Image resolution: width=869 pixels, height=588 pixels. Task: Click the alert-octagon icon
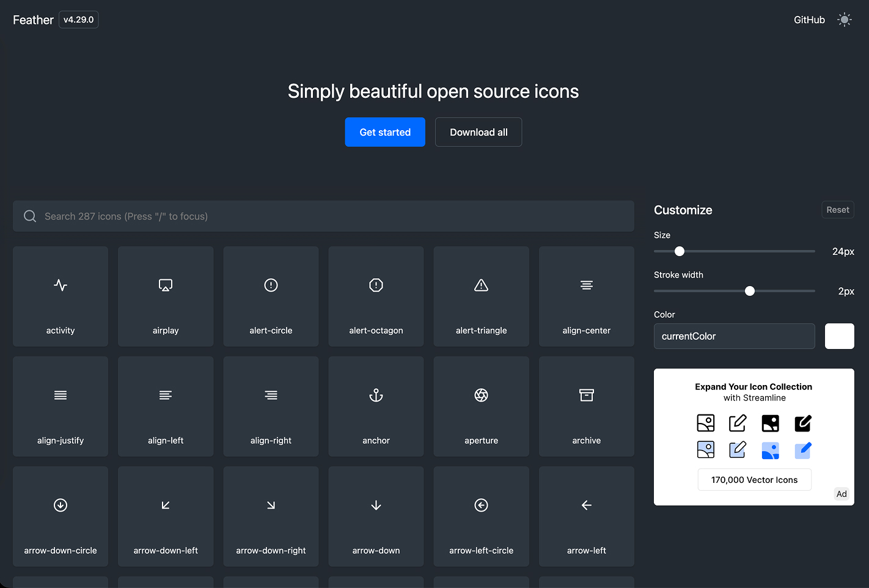376,296
